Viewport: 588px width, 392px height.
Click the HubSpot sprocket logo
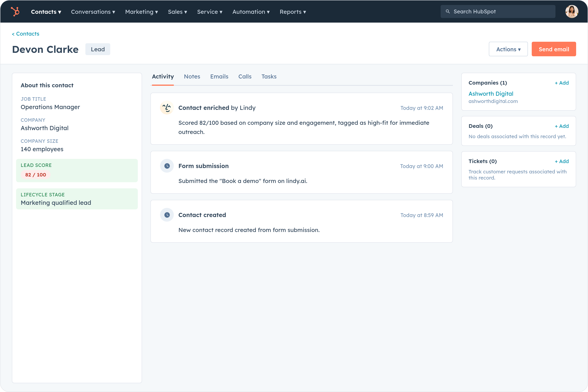coord(15,11)
